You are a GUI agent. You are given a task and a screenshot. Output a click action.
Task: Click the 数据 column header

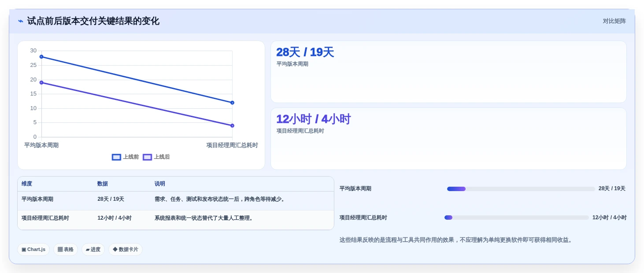[x=103, y=184]
